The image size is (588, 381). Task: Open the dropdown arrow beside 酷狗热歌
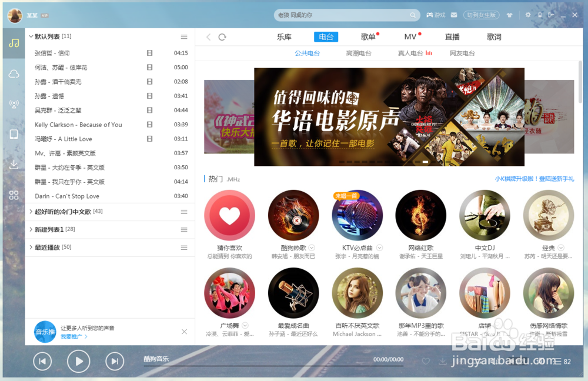(312, 248)
